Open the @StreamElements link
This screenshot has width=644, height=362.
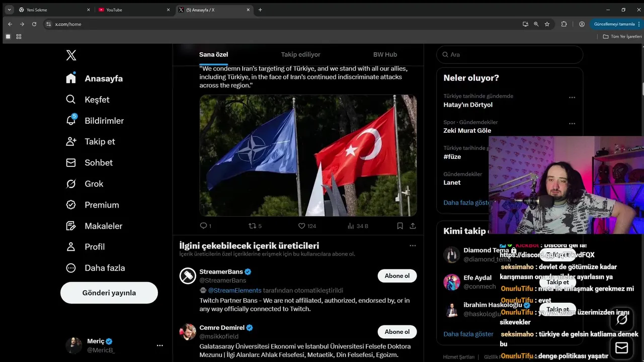coord(234,290)
